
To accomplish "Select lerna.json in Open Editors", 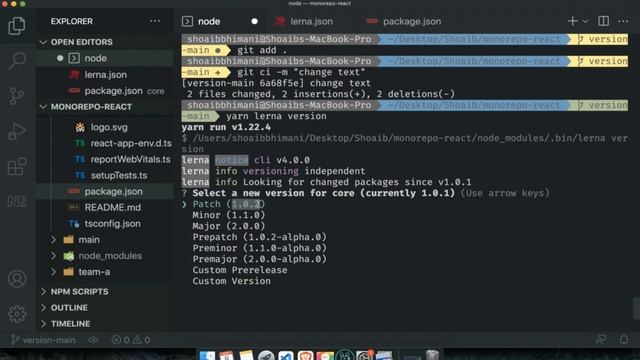I will pyautogui.click(x=105, y=75).
